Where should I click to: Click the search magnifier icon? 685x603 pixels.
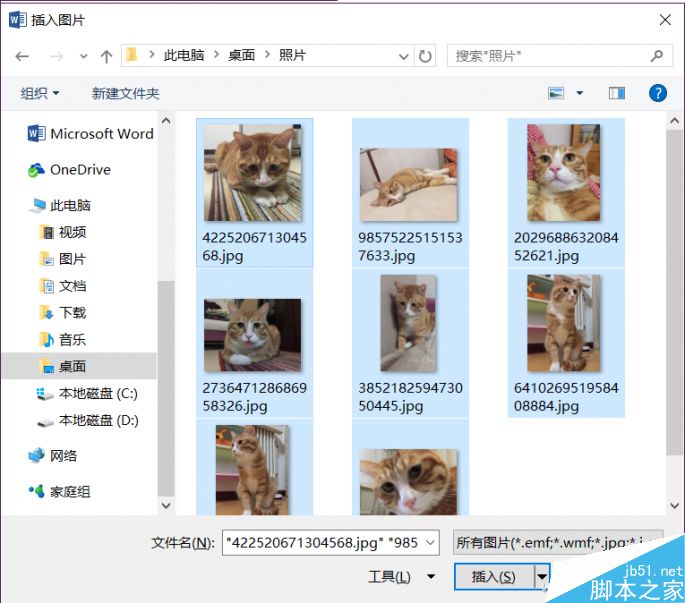(656, 56)
